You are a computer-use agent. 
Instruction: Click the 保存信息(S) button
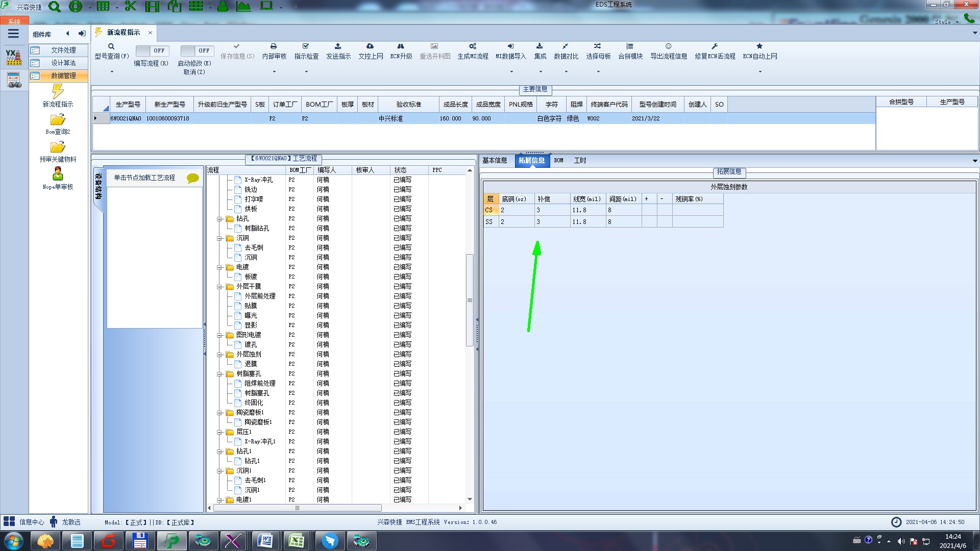237,52
